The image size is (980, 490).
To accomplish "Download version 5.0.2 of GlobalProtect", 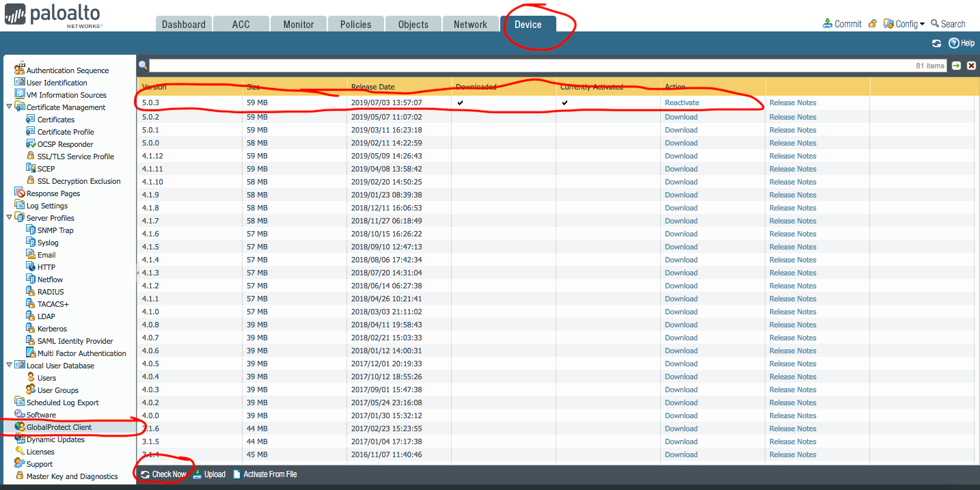I will coord(681,117).
